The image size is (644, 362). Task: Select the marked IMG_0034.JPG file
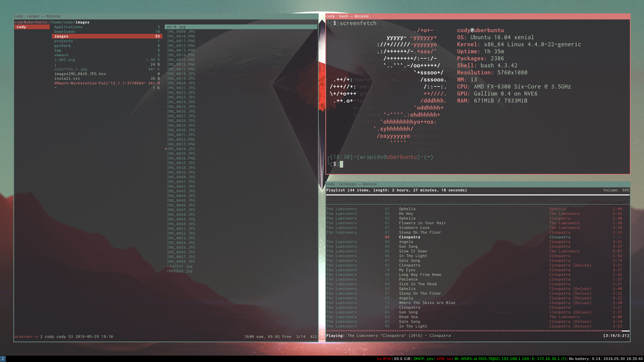(181, 149)
